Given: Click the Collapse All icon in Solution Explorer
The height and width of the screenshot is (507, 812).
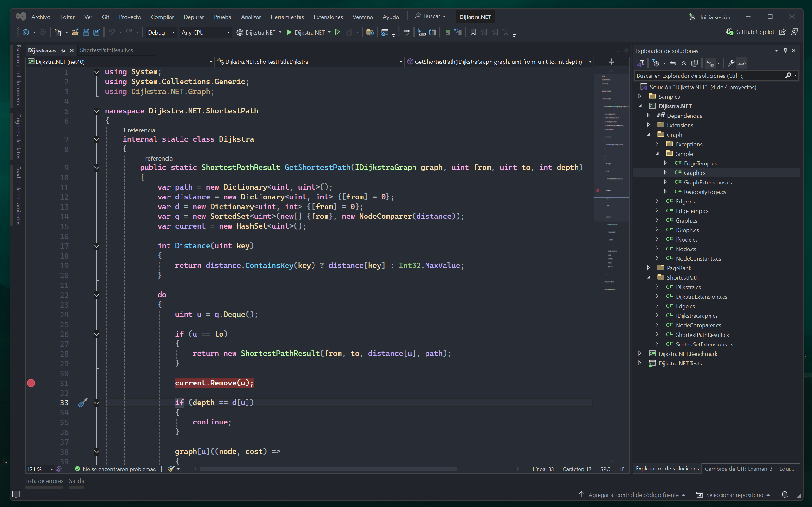Looking at the screenshot, I should pyautogui.click(x=684, y=63).
